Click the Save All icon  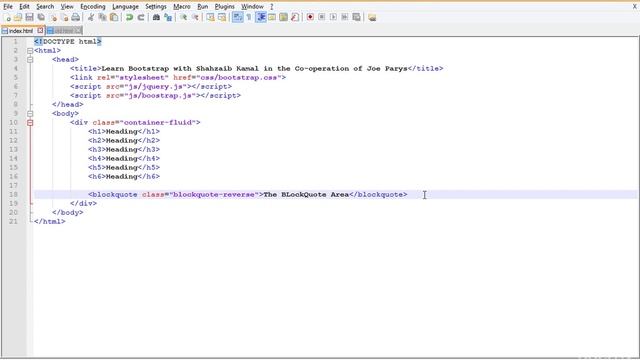[41, 17]
